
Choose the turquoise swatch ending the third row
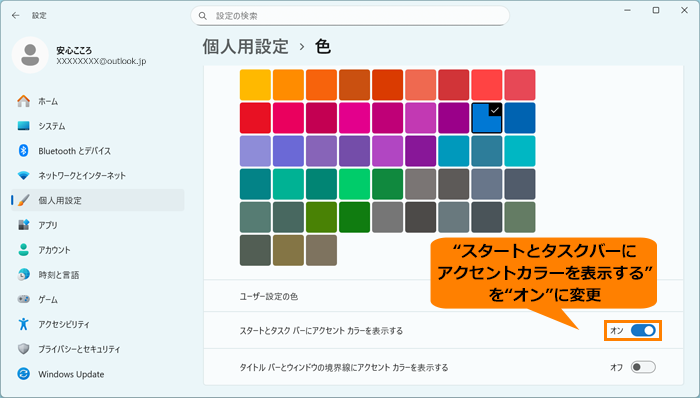coord(520,151)
